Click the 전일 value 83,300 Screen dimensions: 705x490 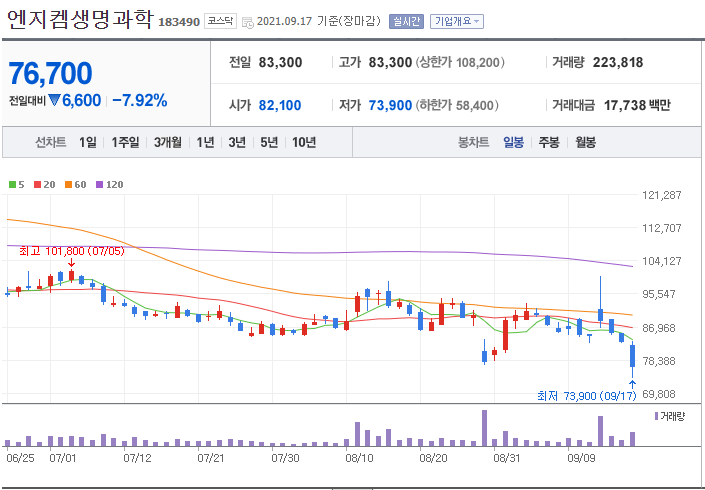[280, 62]
